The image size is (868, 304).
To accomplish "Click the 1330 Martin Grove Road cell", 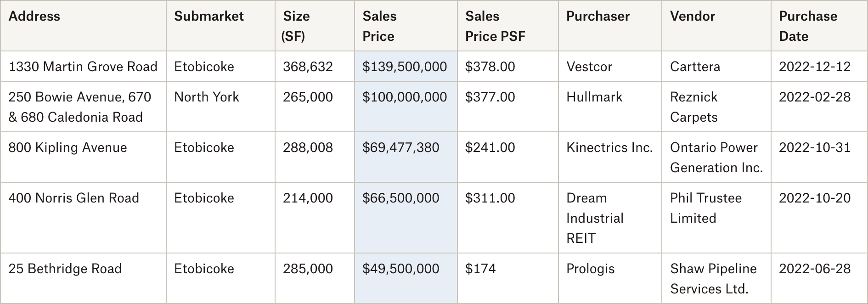I will (83, 66).
